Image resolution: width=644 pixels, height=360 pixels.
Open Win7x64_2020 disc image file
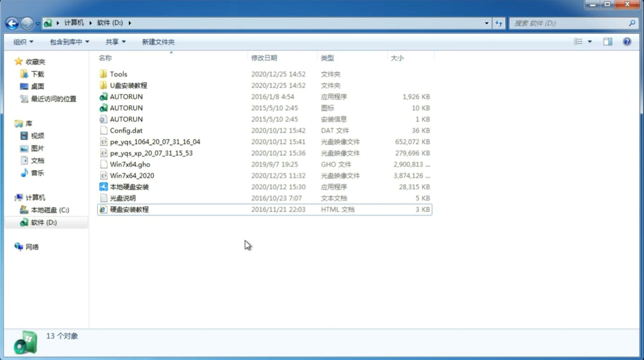tap(132, 175)
